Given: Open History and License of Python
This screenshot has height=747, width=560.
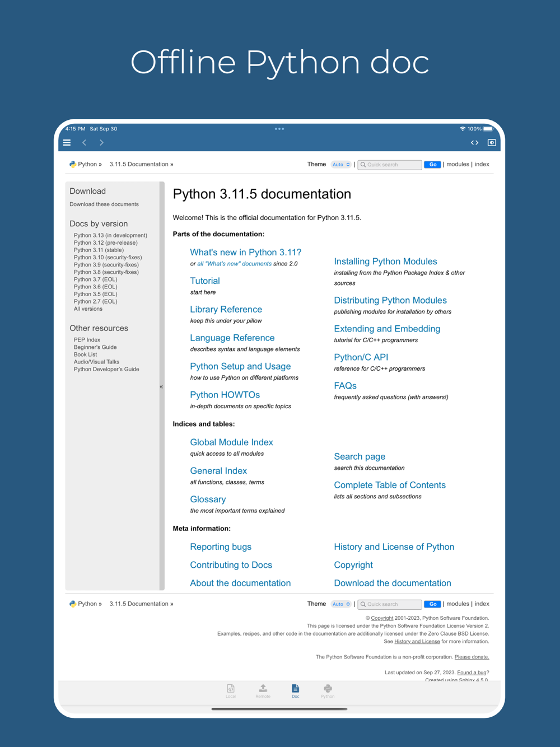Looking at the screenshot, I should pyautogui.click(x=394, y=547).
